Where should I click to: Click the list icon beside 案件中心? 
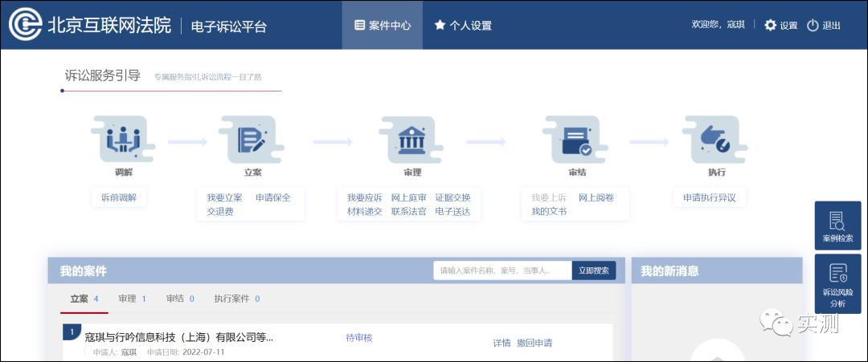click(359, 25)
